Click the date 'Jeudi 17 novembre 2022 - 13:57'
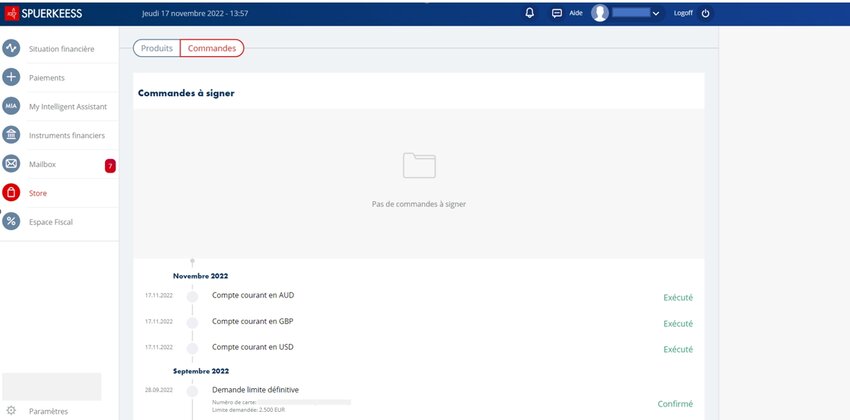850x420 pixels. [195, 14]
